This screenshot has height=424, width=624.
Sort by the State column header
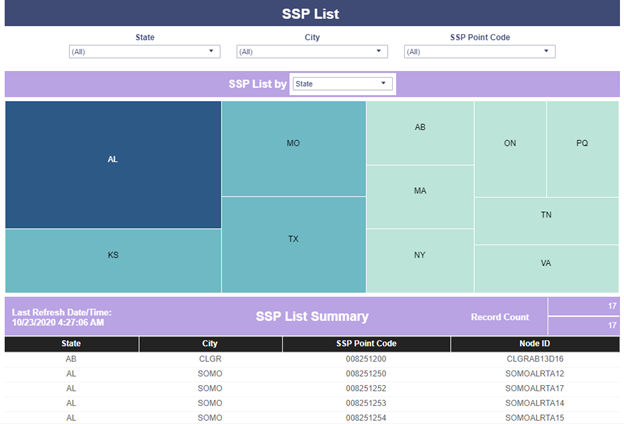coord(71,344)
